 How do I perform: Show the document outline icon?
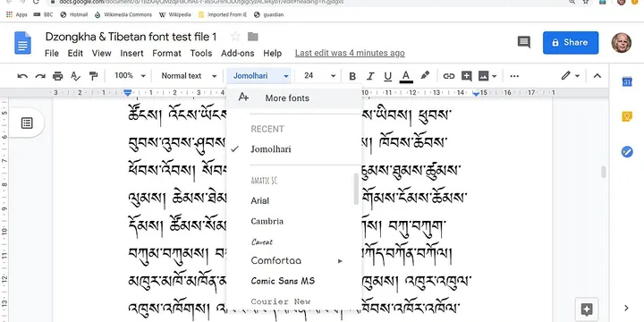click(x=27, y=123)
